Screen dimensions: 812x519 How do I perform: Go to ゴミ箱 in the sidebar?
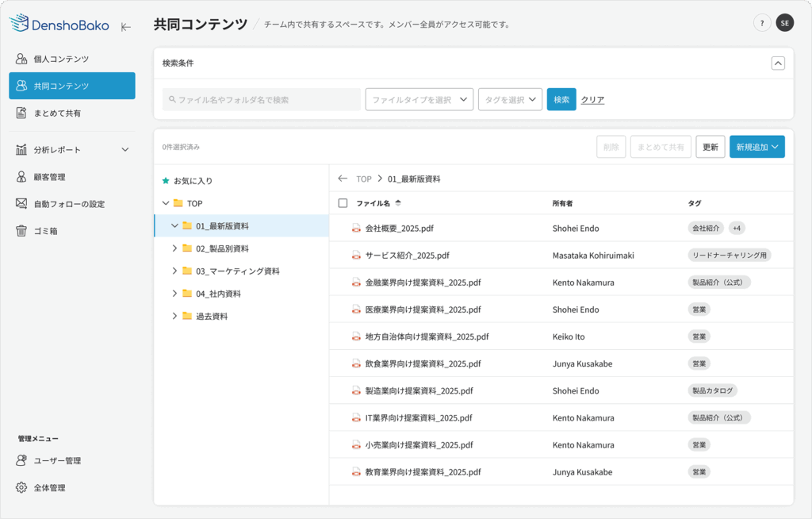point(44,231)
